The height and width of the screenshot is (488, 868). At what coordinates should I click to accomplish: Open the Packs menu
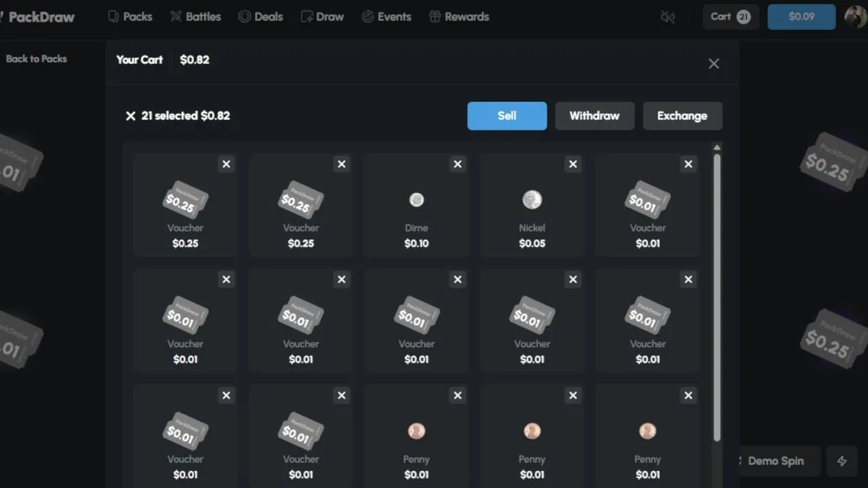(130, 17)
